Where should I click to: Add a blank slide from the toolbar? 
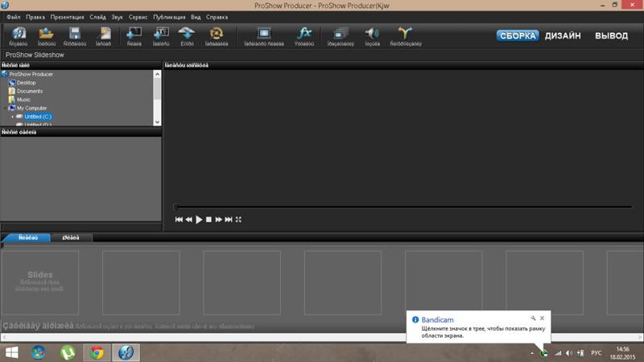tap(134, 35)
